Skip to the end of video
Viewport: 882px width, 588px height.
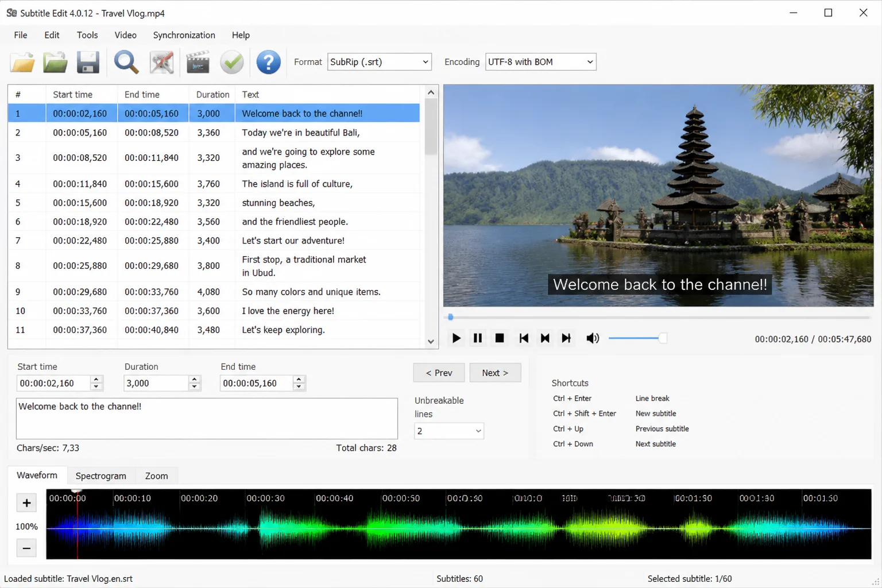566,338
